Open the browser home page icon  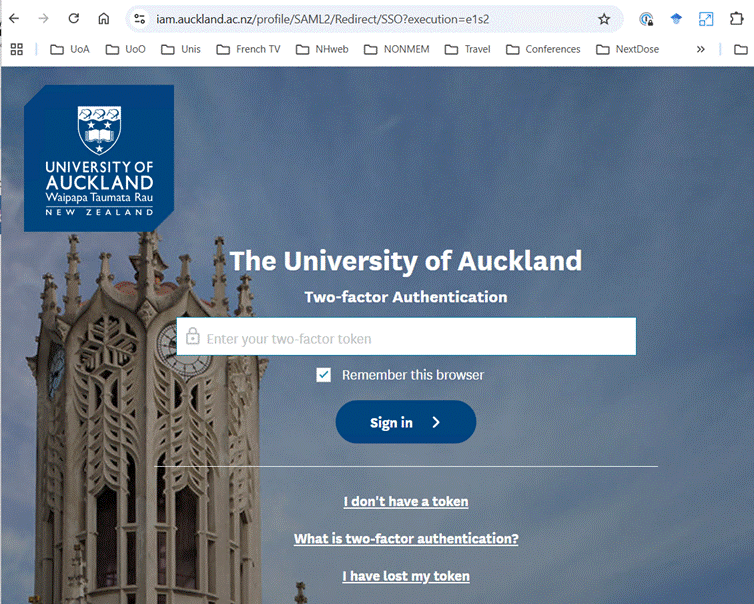tap(103, 19)
